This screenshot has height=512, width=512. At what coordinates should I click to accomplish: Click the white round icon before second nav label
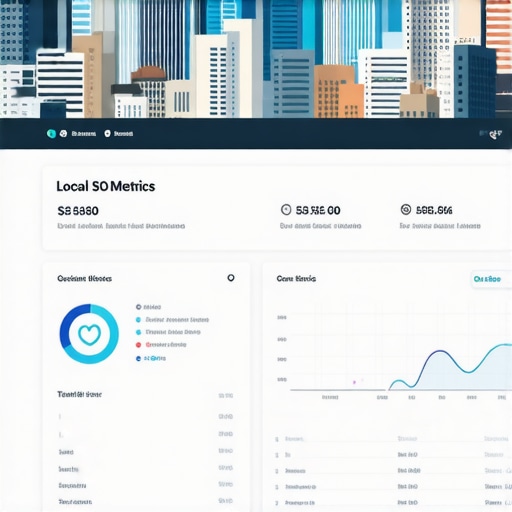(107, 134)
